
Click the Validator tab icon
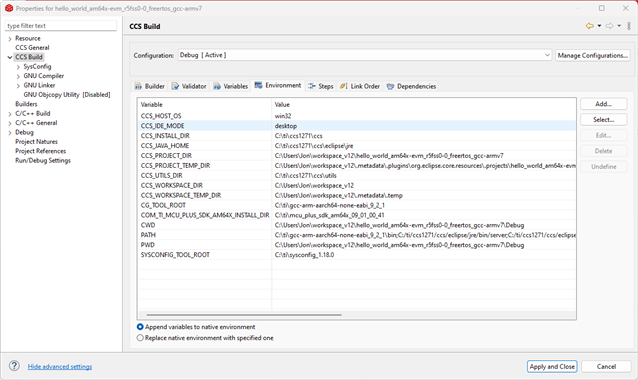pos(175,86)
